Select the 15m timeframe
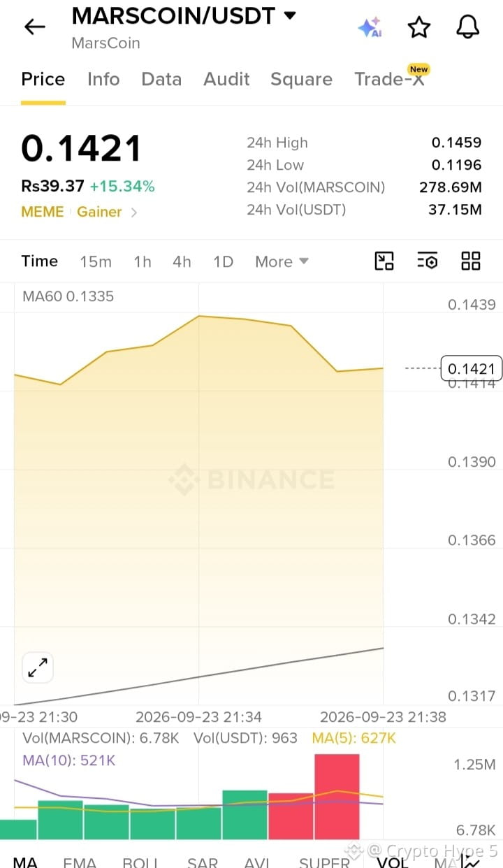Screen dimensions: 503x868 [x=96, y=261]
